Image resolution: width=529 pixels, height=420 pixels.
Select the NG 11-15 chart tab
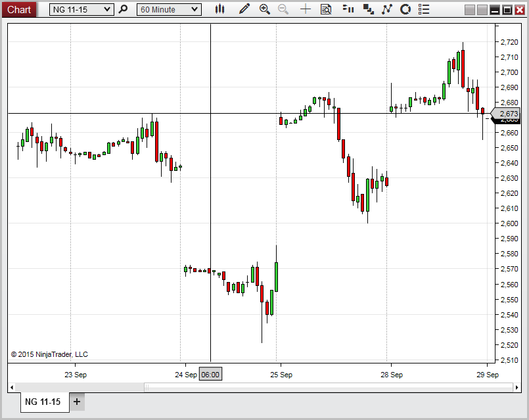point(45,402)
